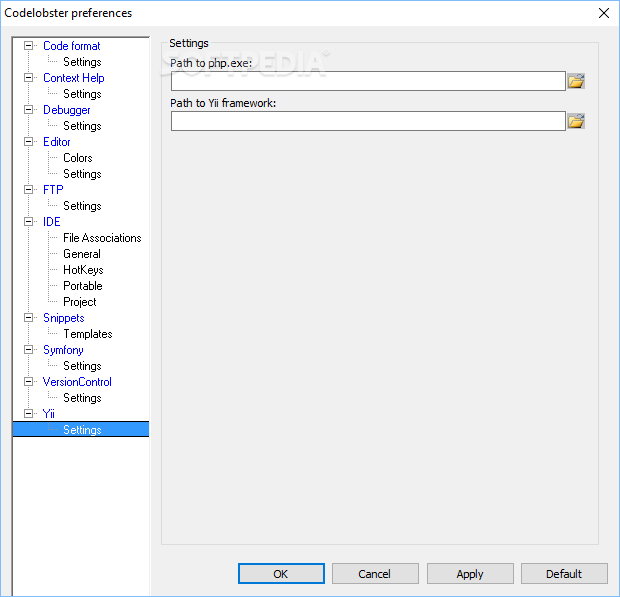
Task: Open File Associations under IDE
Action: coord(102,238)
